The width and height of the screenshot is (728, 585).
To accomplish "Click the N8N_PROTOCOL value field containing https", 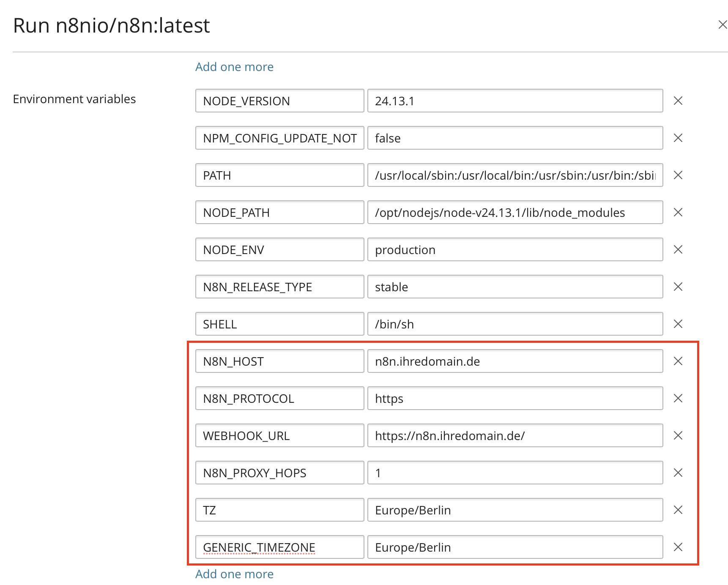I will (515, 398).
